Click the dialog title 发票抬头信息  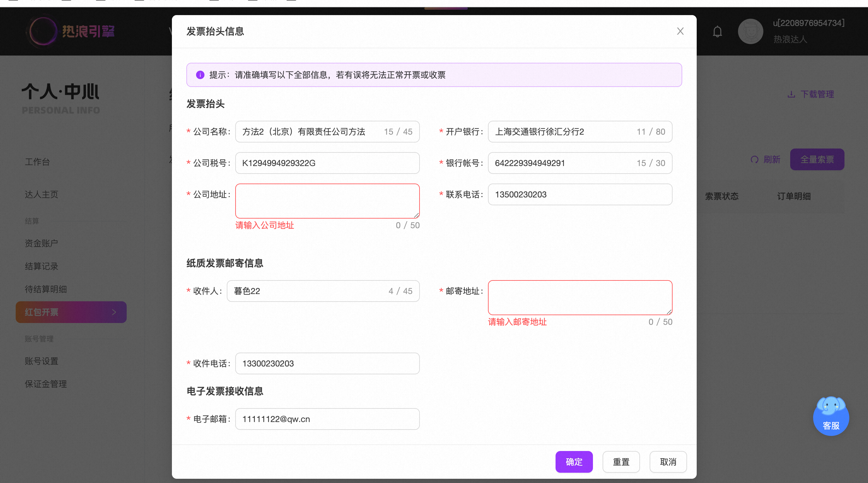[215, 31]
